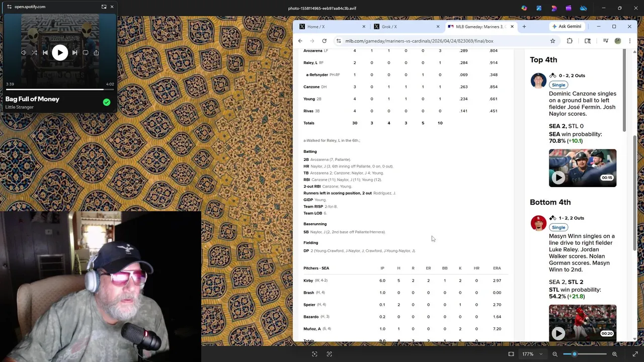Adjust the Photos zoom slider
Screen dimensions: 644x362
click(584, 354)
